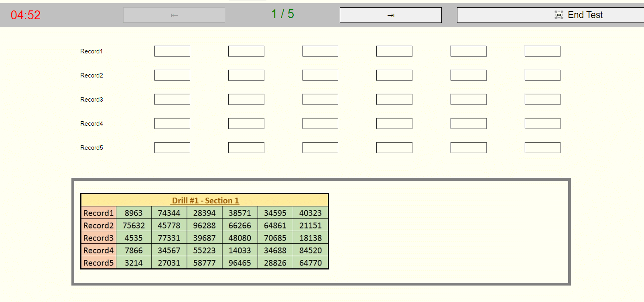This screenshot has width=644, height=302.
Task: Click the Record3 label beside the input fields
Action: point(91,100)
